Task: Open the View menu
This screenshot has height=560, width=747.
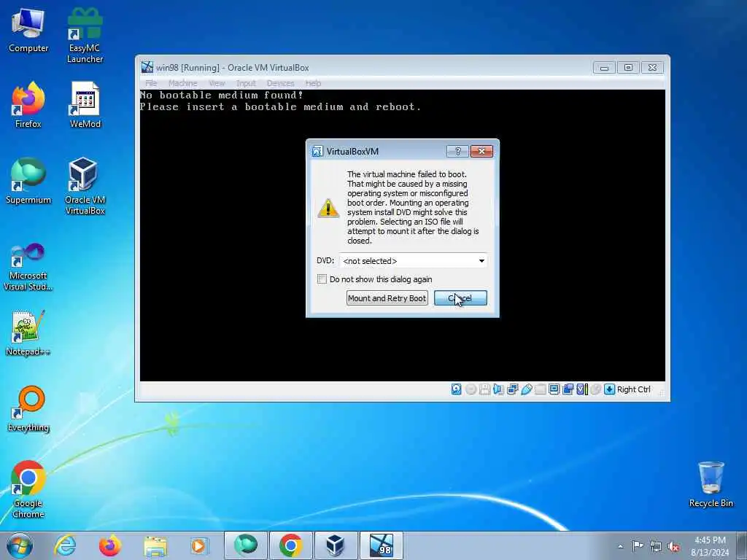Action: [216, 83]
